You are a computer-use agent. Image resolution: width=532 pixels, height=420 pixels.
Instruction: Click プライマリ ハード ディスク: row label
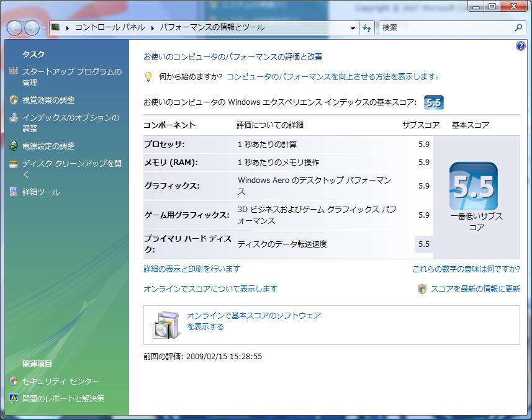[x=188, y=244]
